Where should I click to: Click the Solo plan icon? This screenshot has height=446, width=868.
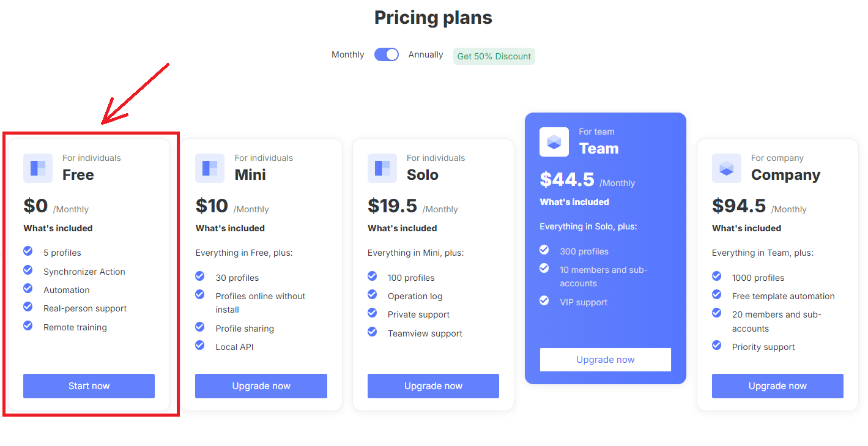(382, 168)
